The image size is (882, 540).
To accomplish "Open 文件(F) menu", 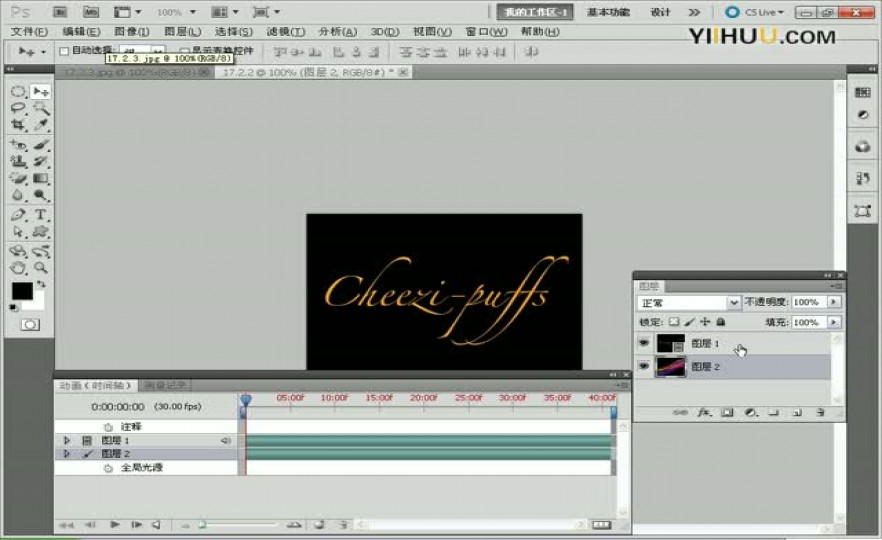I will 29,32.
